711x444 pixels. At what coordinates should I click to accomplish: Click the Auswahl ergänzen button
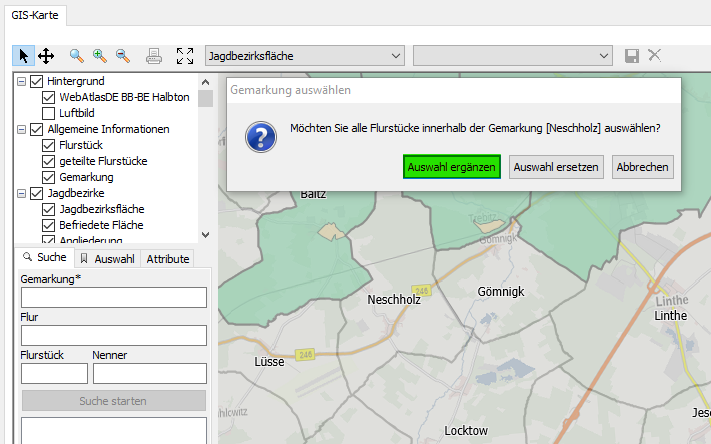452,167
